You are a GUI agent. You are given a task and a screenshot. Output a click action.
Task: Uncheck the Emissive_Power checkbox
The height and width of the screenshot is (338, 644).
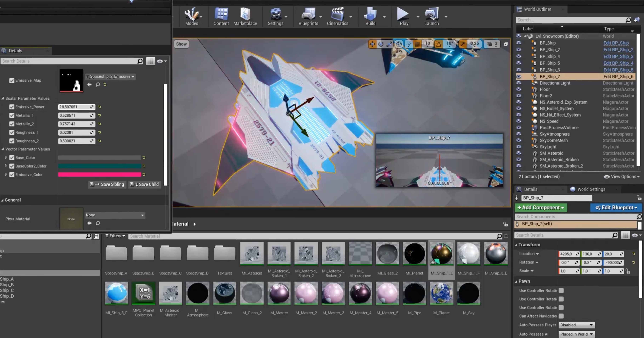click(x=12, y=107)
